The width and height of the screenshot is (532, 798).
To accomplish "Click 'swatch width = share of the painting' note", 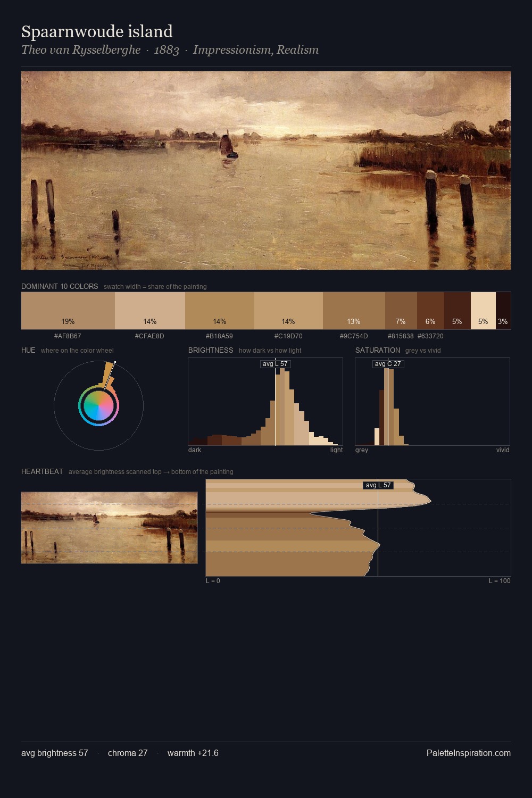I will (155, 287).
